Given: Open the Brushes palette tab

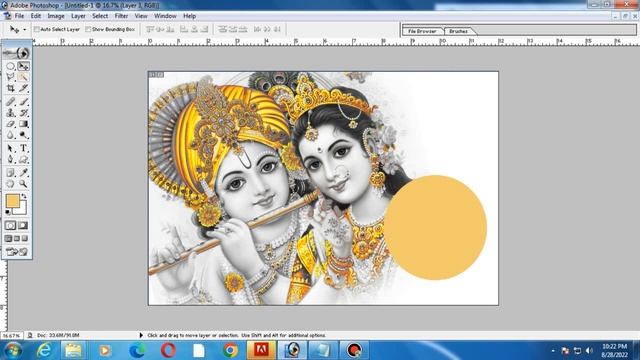Looking at the screenshot, I should click(x=458, y=31).
